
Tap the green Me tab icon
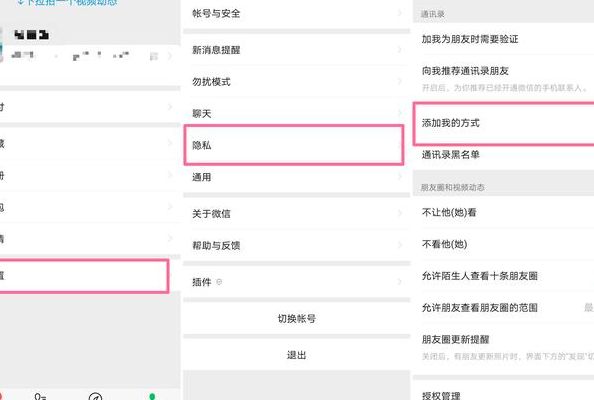tap(152, 396)
